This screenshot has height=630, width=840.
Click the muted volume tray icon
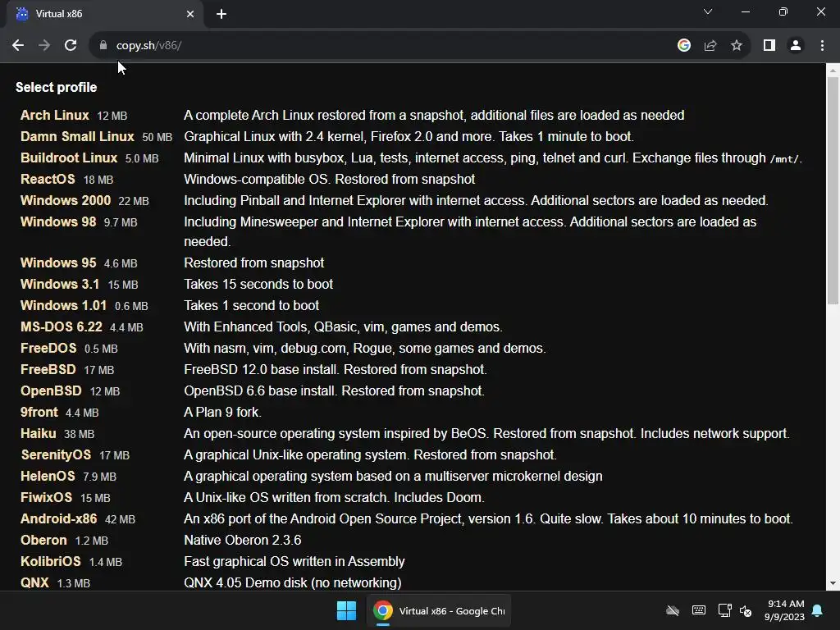pos(746,610)
